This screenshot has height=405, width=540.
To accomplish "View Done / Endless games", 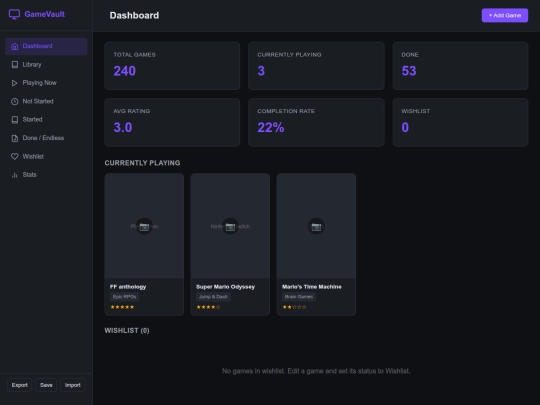I will pyautogui.click(x=46, y=138).
